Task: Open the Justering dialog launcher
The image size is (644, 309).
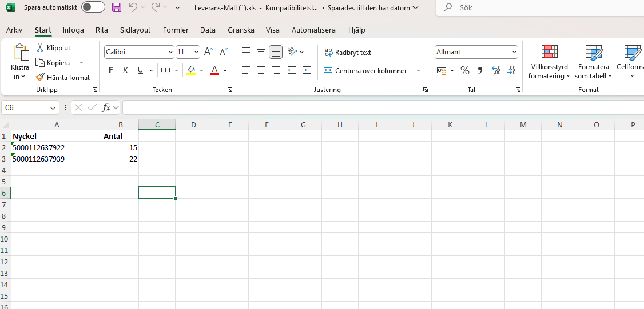Action: pyautogui.click(x=426, y=90)
